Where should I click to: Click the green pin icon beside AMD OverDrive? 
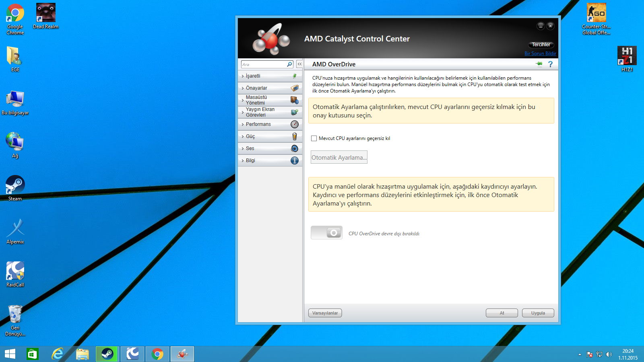(539, 64)
